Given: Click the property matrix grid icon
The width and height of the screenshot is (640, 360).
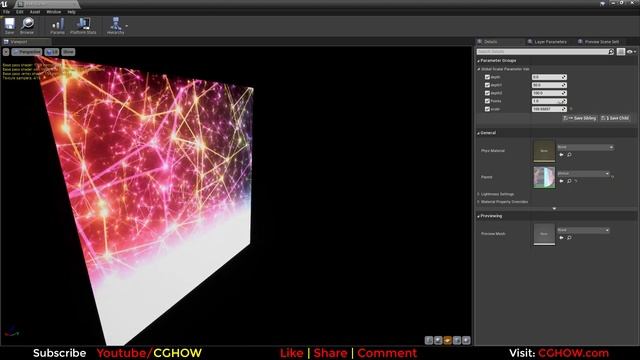Looking at the screenshot, I should [x=621, y=52].
